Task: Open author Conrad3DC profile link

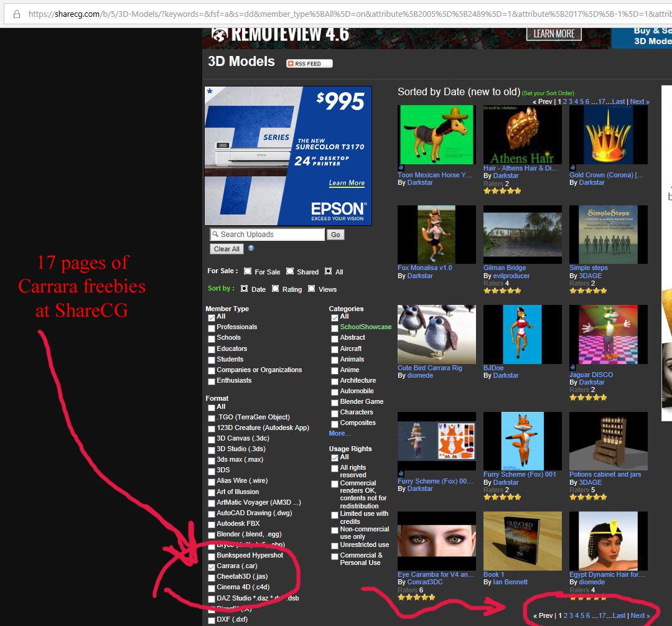Action: [x=425, y=582]
